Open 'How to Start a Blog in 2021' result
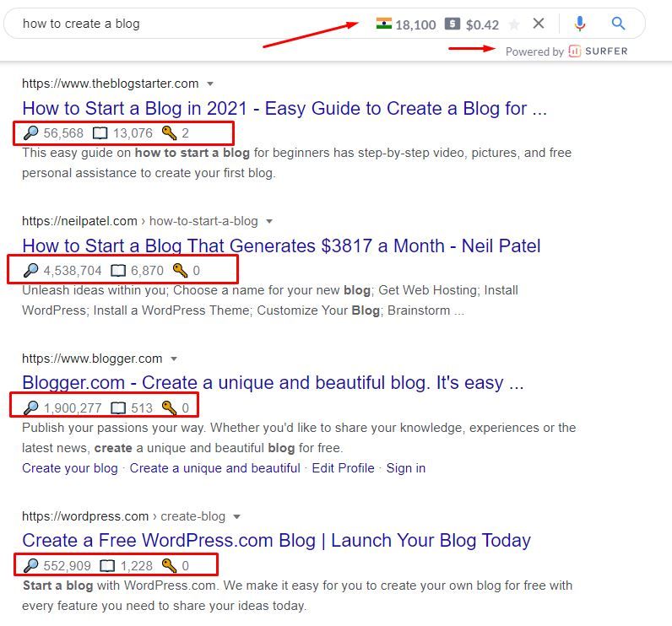The image size is (672, 626). click(285, 108)
